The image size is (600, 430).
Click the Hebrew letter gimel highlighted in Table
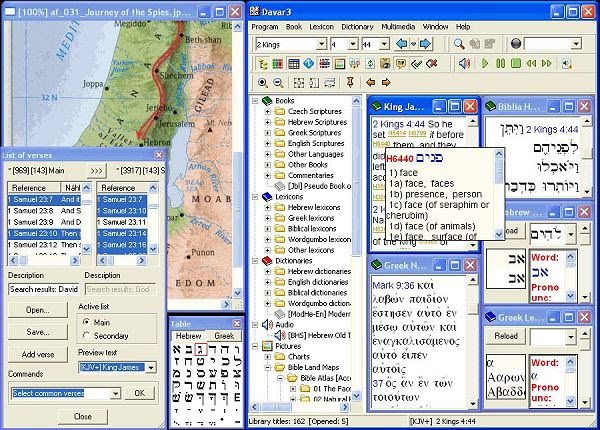click(201, 349)
